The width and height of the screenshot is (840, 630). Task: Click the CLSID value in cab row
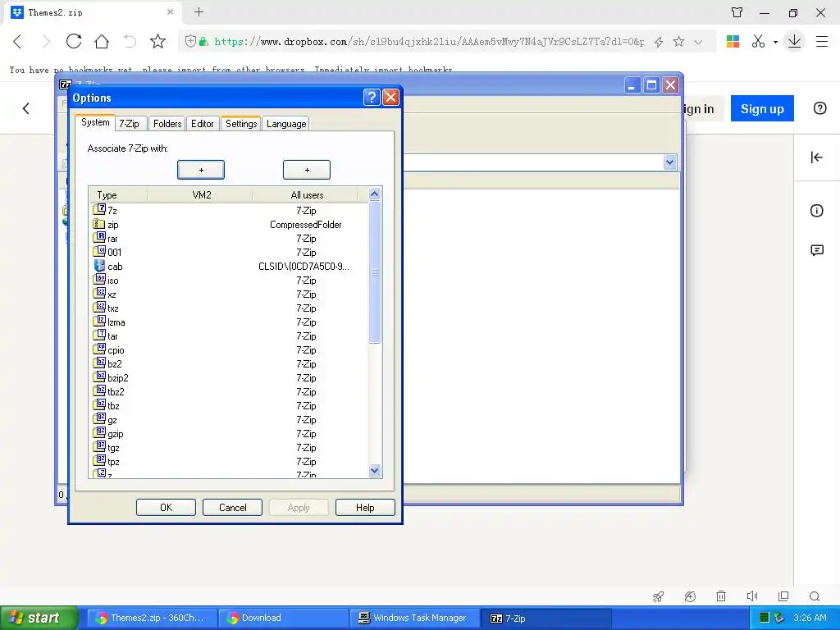point(304,267)
